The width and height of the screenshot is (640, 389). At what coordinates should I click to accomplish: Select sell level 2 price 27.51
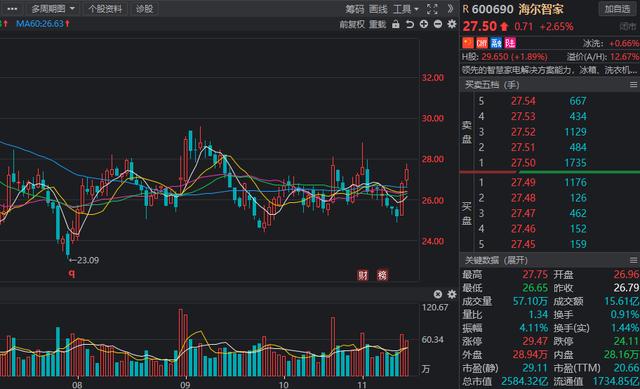[x=523, y=147]
